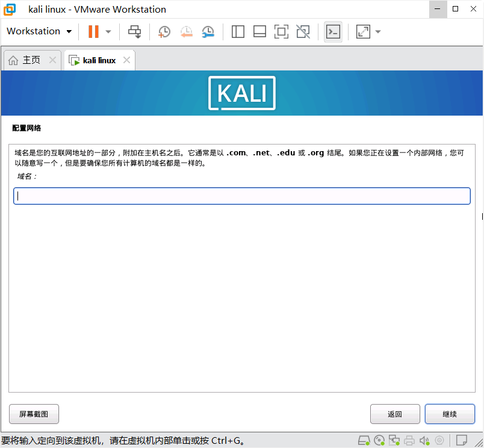484x448 pixels.
Task: Toggle the thumbnail bar view icon
Action: (259, 31)
